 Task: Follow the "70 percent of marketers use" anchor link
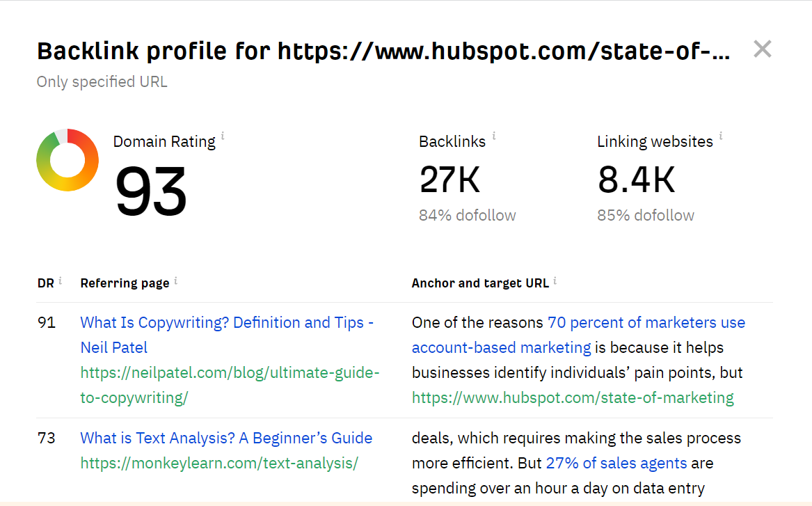[646, 323]
